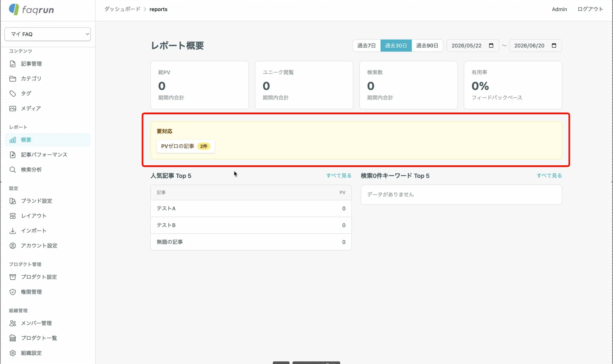
Task: Open タグ in the sidebar
Action: pyautogui.click(x=48, y=93)
